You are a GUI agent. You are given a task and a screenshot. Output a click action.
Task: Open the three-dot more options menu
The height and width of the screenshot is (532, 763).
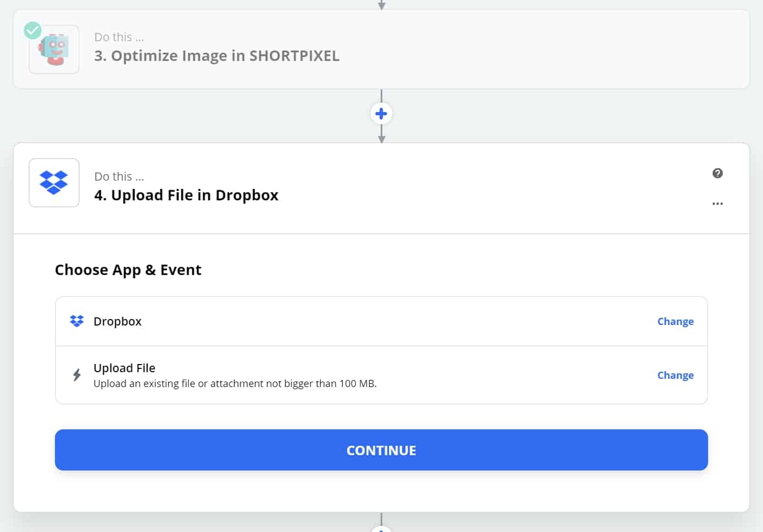pos(717,204)
